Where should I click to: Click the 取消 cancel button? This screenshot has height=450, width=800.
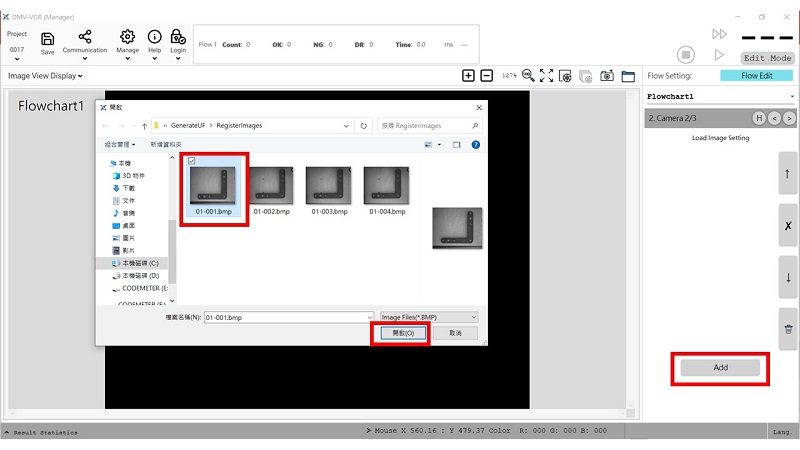(455, 333)
